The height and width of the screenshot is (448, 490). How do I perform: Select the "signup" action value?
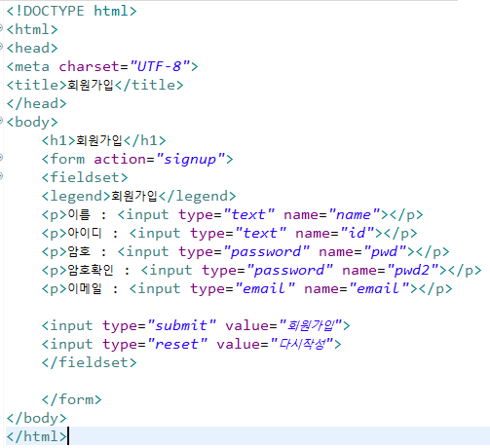pos(190,159)
